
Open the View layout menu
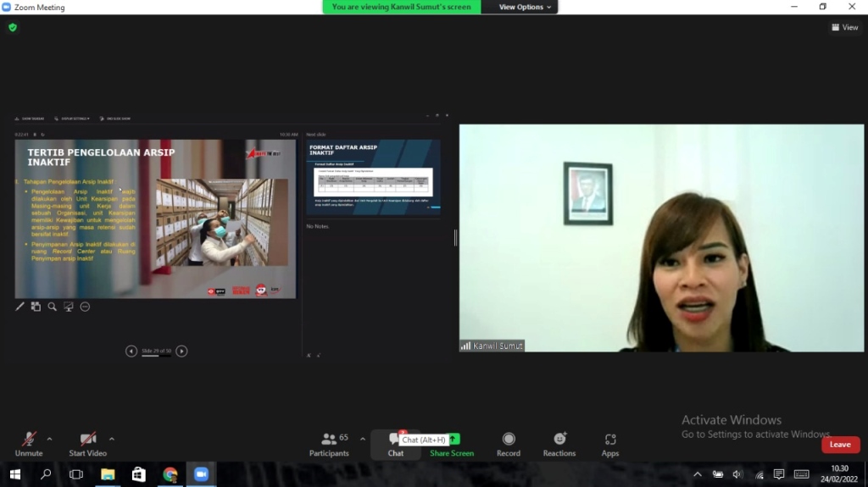(x=845, y=27)
